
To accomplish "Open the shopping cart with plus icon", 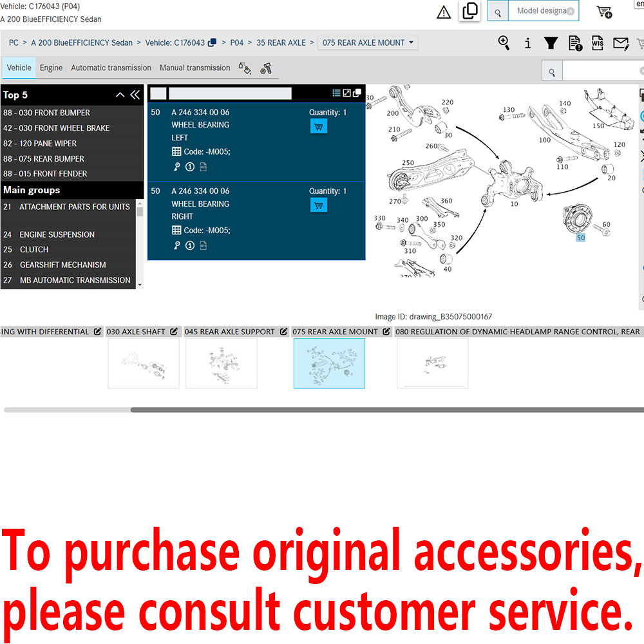I will click(x=605, y=12).
